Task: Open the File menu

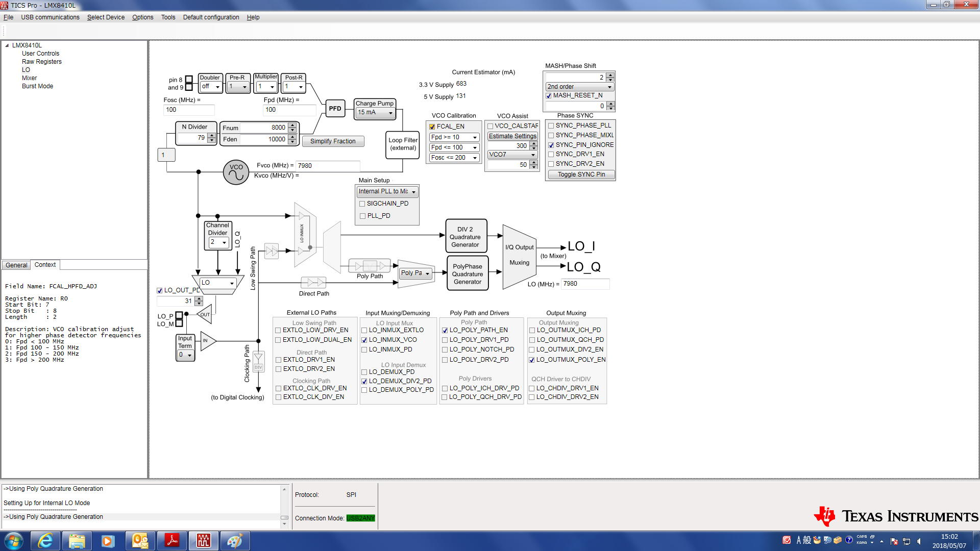Action: [8, 17]
